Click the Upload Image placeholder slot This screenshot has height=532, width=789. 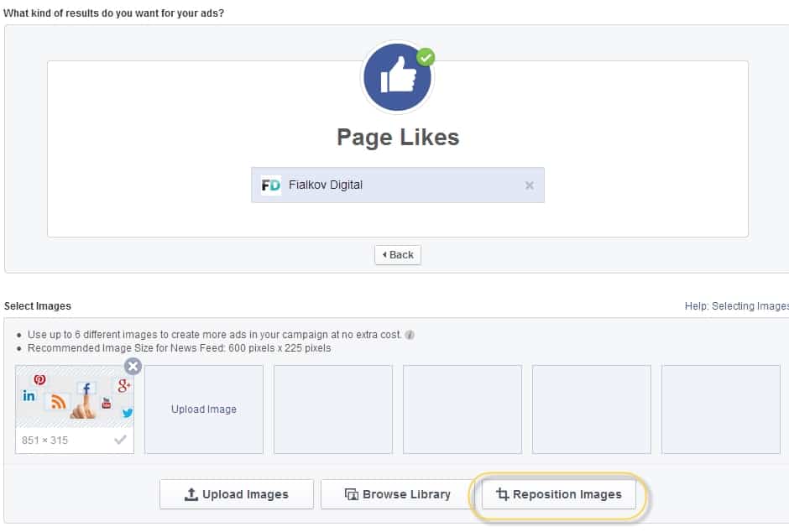204,409
